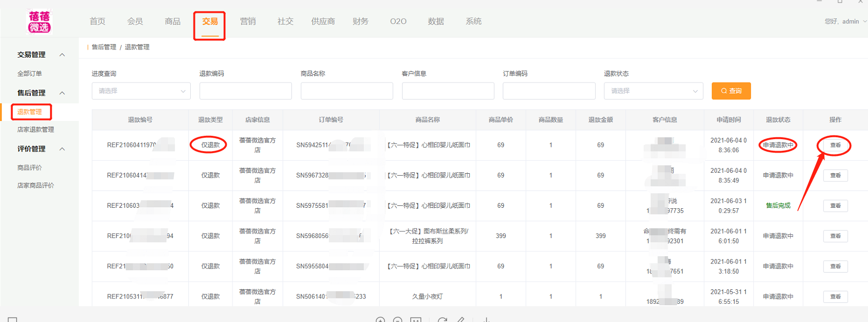Click the 申请时间 column header

tap(729, 120)
